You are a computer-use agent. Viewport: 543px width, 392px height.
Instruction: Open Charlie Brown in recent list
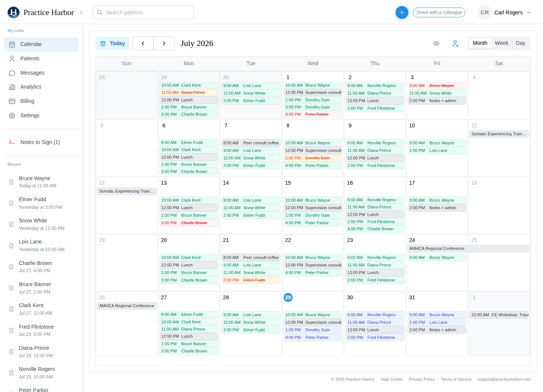tap(41, 267)
